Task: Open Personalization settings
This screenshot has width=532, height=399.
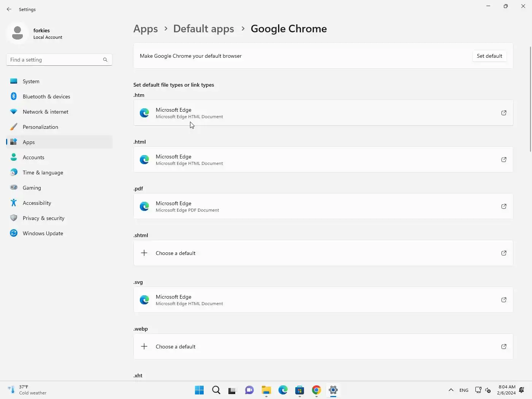Action: click(x=59, y=127)
